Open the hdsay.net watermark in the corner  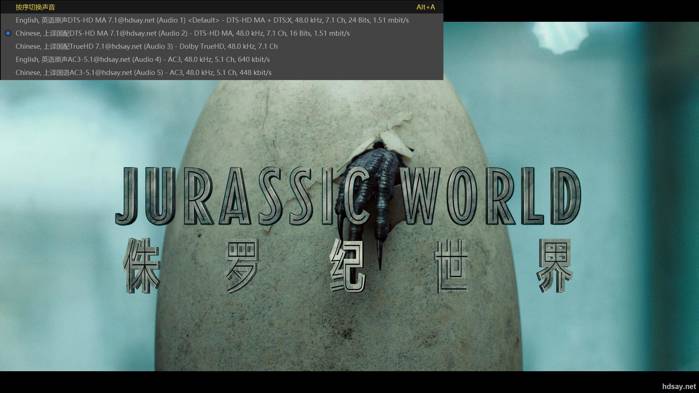click(x=678, y=386)
